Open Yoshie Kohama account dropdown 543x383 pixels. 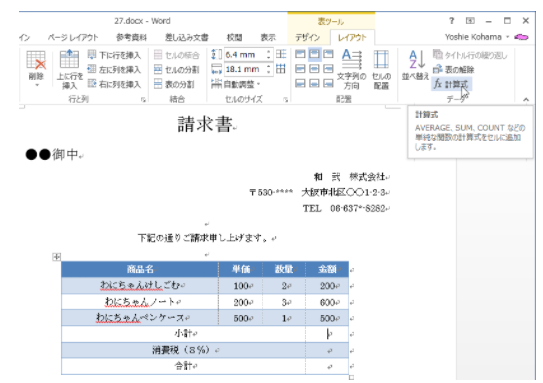[507, 37]
